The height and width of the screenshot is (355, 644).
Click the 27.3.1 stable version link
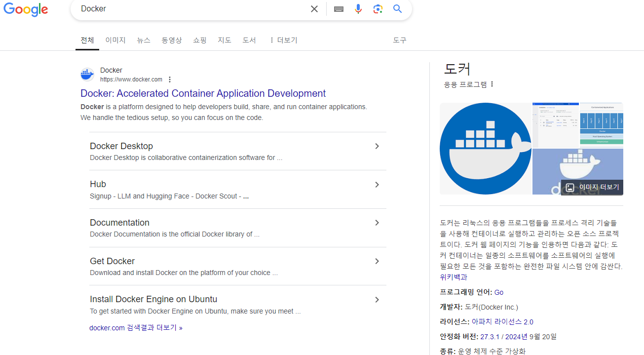click(490, 337)
